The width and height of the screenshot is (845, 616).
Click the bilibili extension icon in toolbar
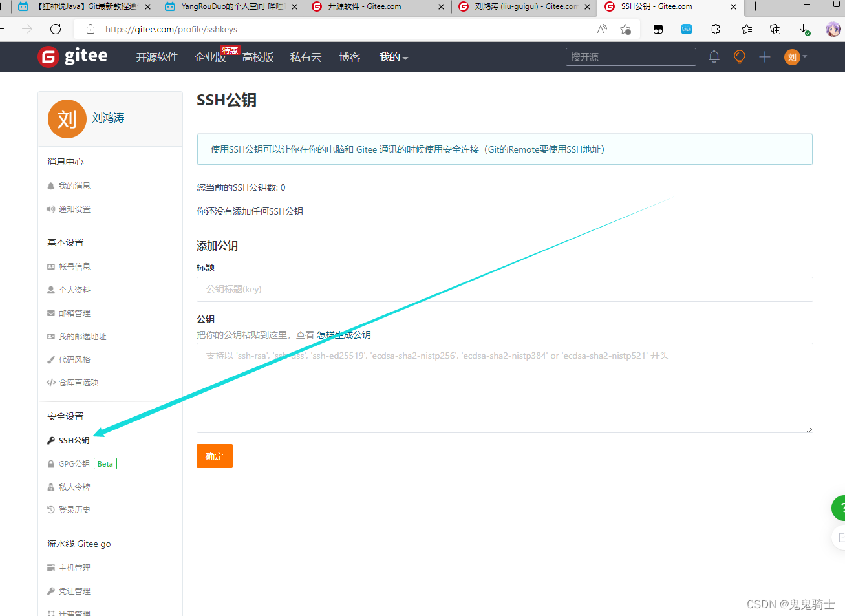[x=687, y=29]
